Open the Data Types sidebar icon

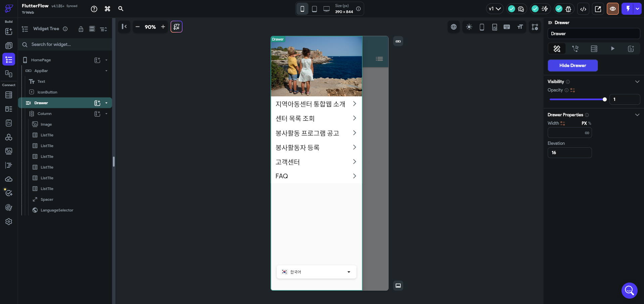(9, 109)
